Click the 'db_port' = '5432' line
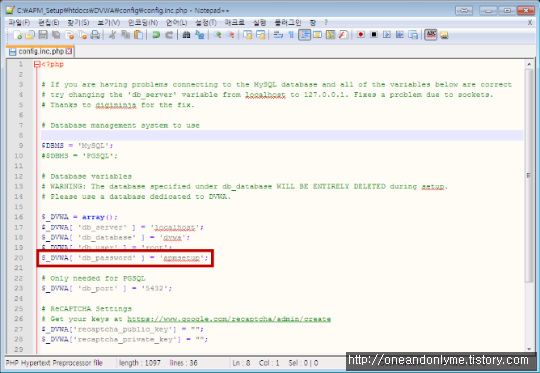This screenshot has height=373, width=540. [107, 288]
